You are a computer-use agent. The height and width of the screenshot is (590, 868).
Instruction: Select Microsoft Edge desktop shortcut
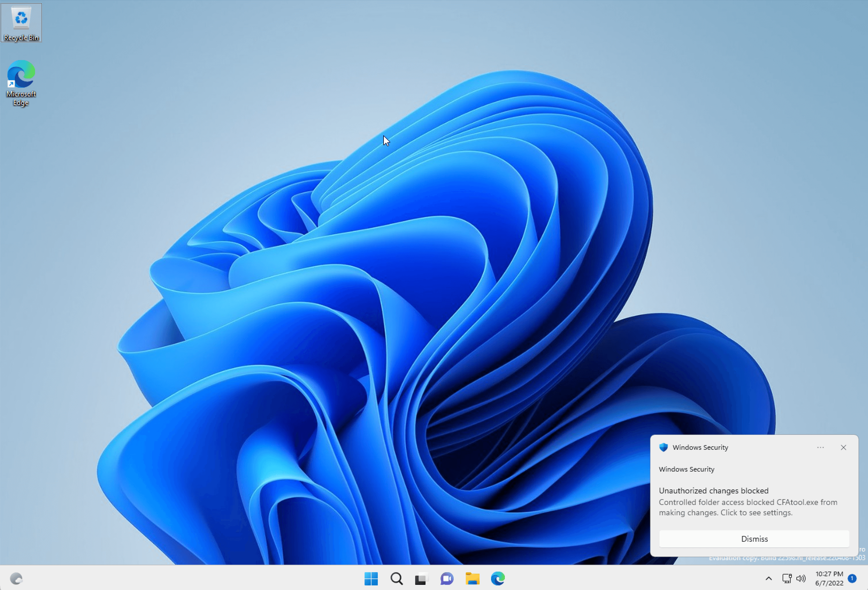[x=21, y=83]
